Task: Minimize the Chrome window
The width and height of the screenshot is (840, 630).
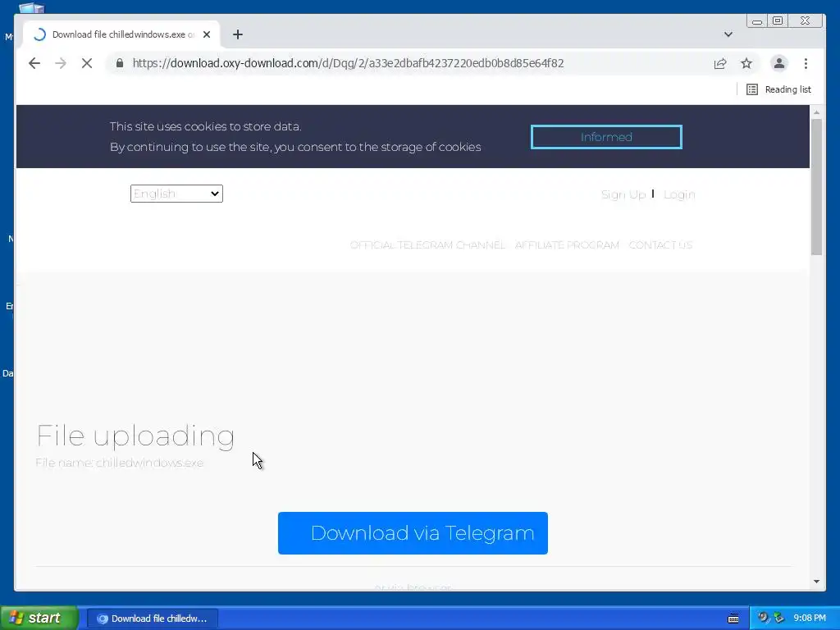Action: point(757,21)
